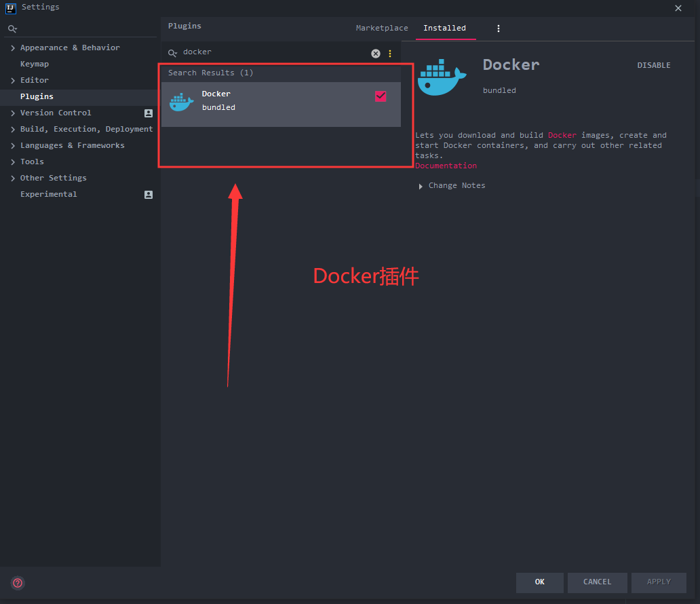The height and width of the screenshot is (604, 700).
Task: Click the Experimental project-level icon
Action: pos(149,194)
